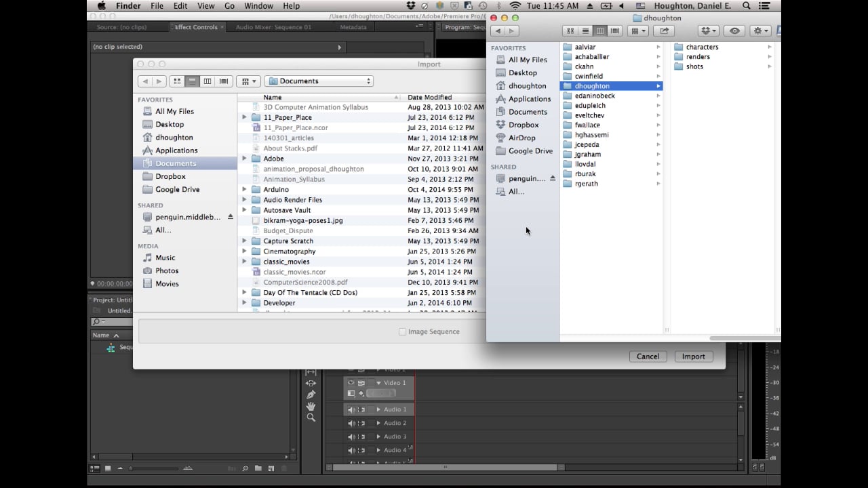This screenshot has width=868, height=488.
Task: Expand the Audio 1 track
Action: [x=379, y=409]
